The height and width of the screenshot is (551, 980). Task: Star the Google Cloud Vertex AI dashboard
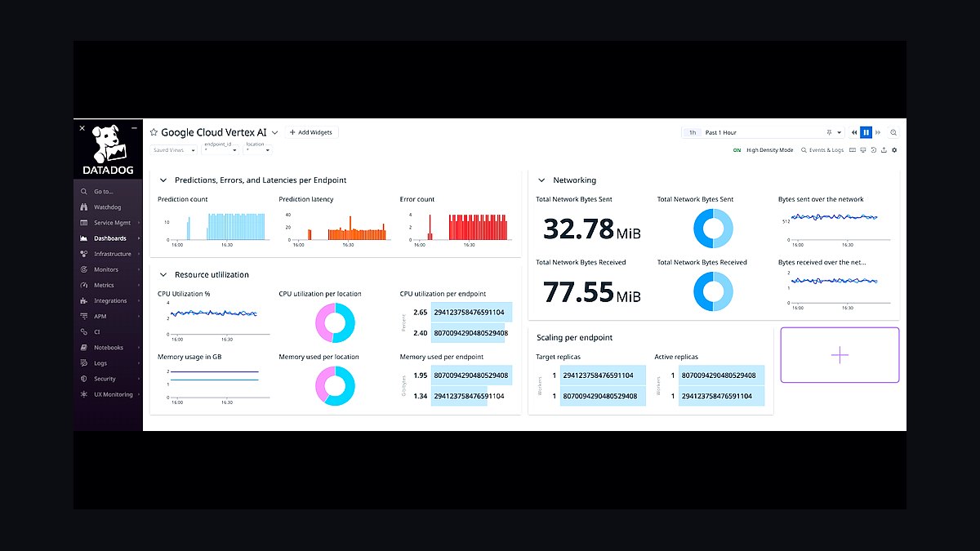(154, 132)
